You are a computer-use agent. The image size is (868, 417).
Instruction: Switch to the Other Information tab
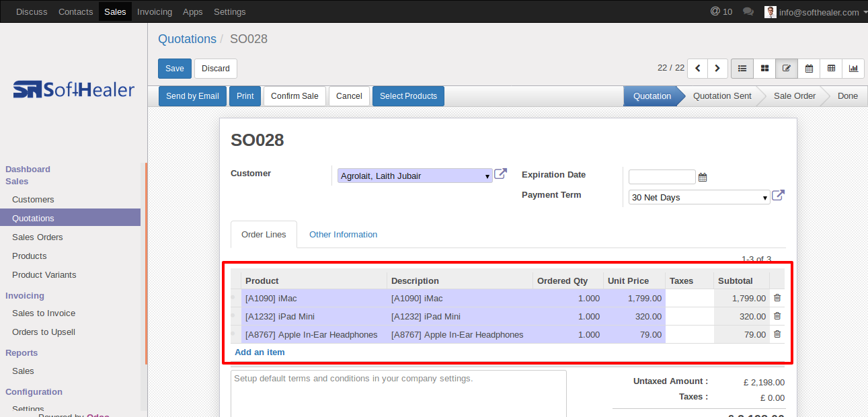(343, 235)
